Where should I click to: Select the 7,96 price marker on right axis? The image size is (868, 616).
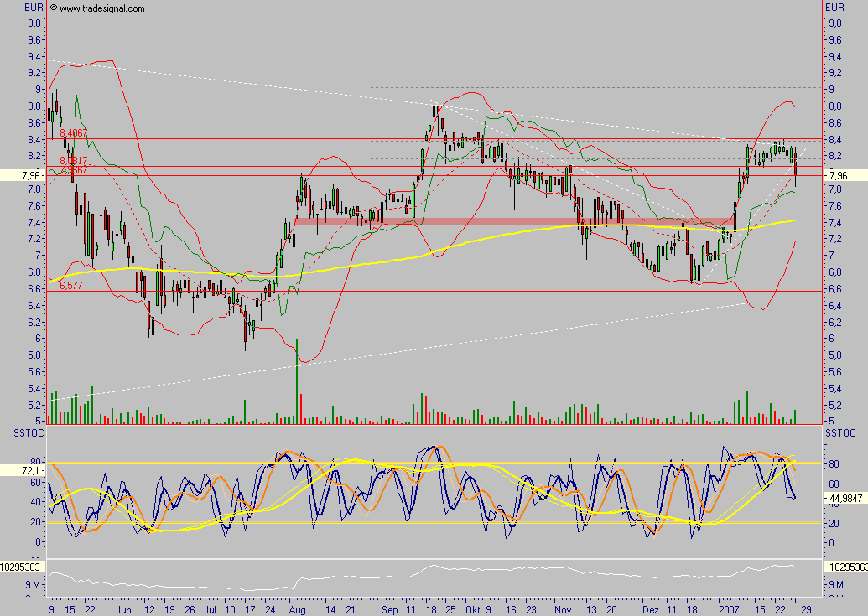839,176
